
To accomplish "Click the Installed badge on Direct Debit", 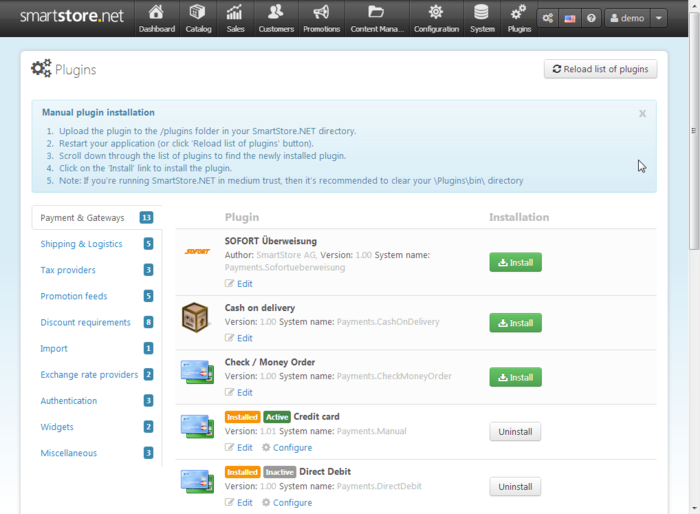I will (x=242, y=472).
